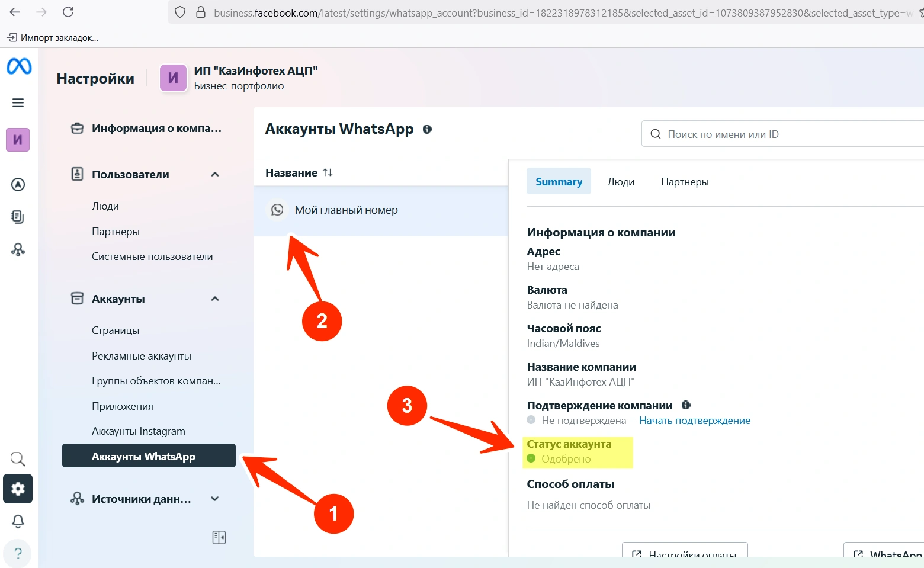Click the browser back arrow
Image resolution: width=924 pixels, height=568 pixels.
15,12
